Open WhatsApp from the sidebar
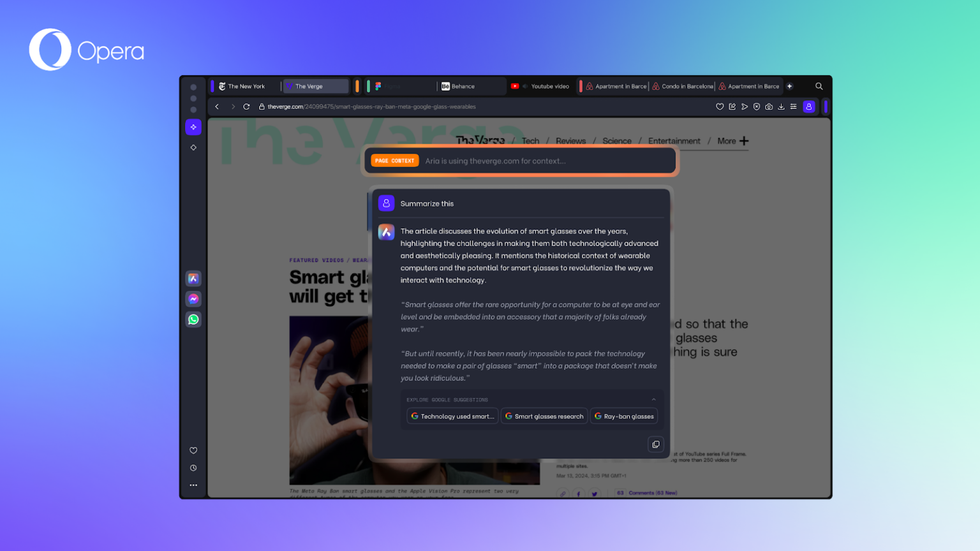This screenshot has height=551, width=980. point(193,319)
